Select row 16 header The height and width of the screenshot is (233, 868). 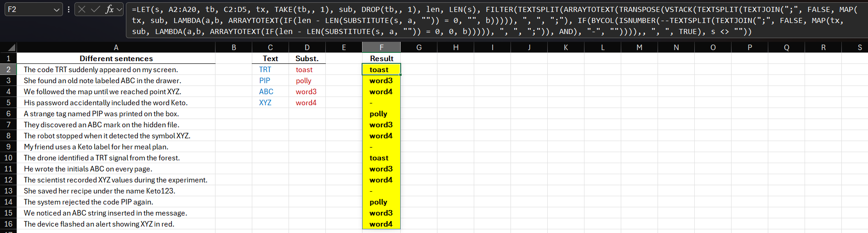click(x=8, y=224)
